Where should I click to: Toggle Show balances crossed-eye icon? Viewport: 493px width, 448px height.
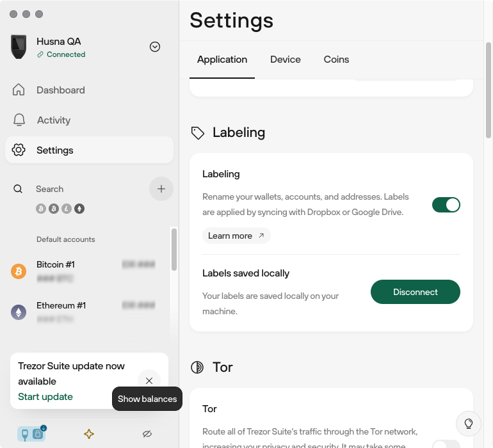click(147, 434)
